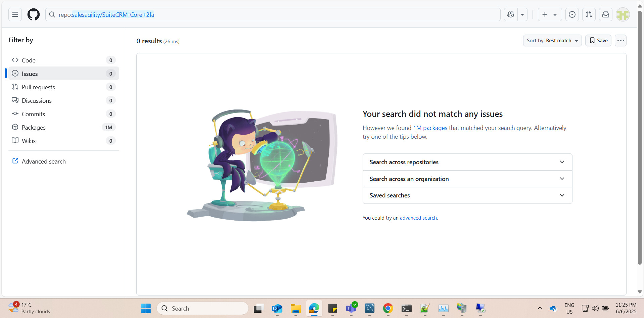Show hidden system tray icons chevron
The height and width of the screenshot is (318, 644).
pyautogui.click(x=540, y=308)
